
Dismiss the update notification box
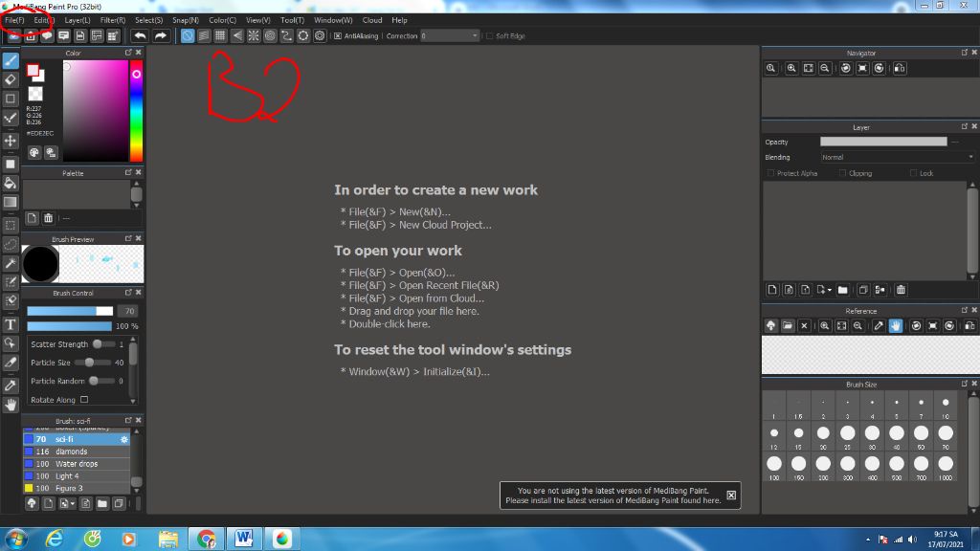(731, 496)
